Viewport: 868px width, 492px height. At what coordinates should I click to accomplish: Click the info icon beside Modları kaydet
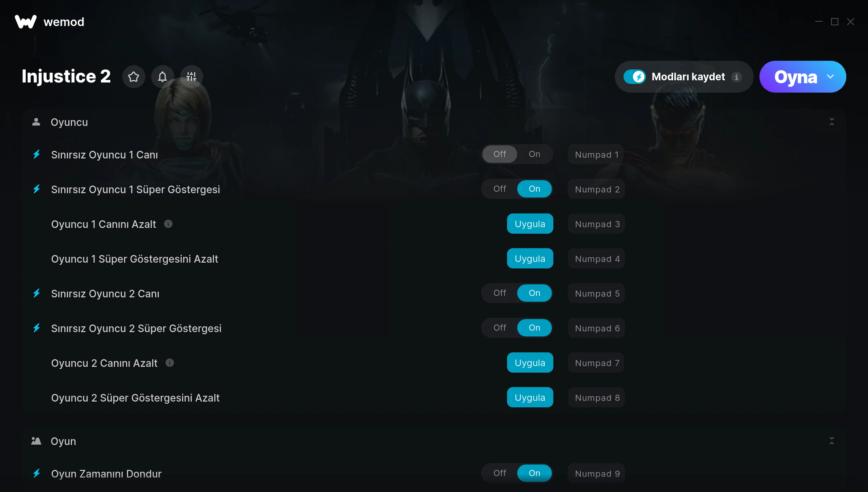(736, 77)
